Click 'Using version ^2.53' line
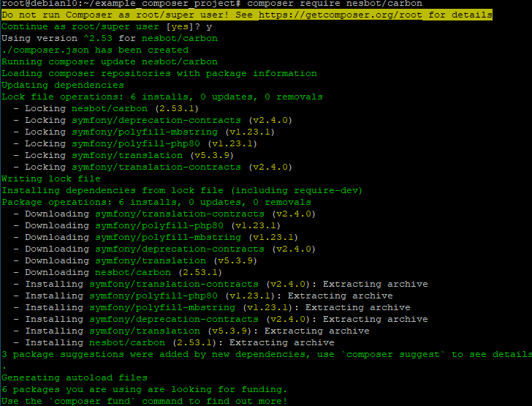 (110, 38)
